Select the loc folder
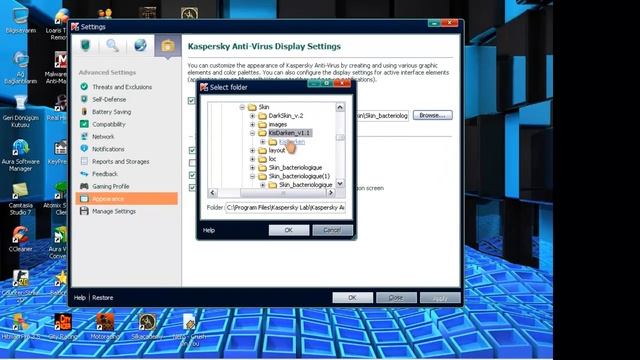 (x=272, y=159)
